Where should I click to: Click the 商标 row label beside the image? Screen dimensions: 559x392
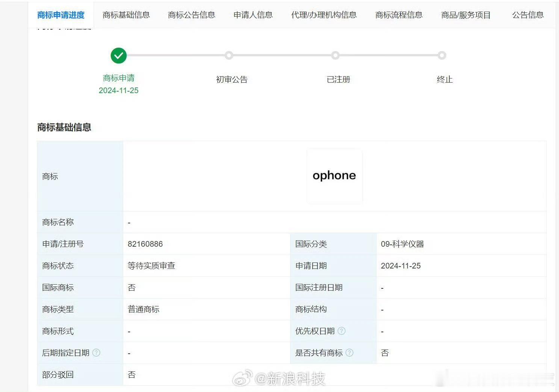point(50,176)
